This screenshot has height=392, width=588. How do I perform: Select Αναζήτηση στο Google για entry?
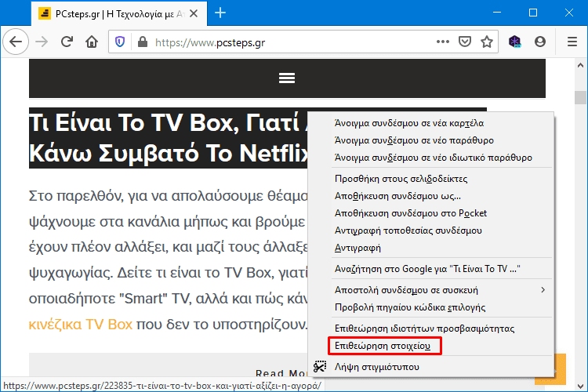click(x=431, y=269)
